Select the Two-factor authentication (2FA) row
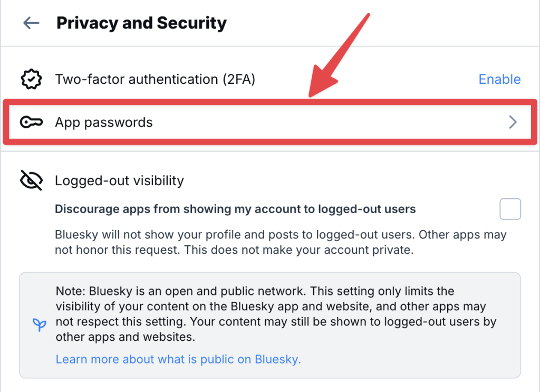Screen dimensions: 540x392 155,79
